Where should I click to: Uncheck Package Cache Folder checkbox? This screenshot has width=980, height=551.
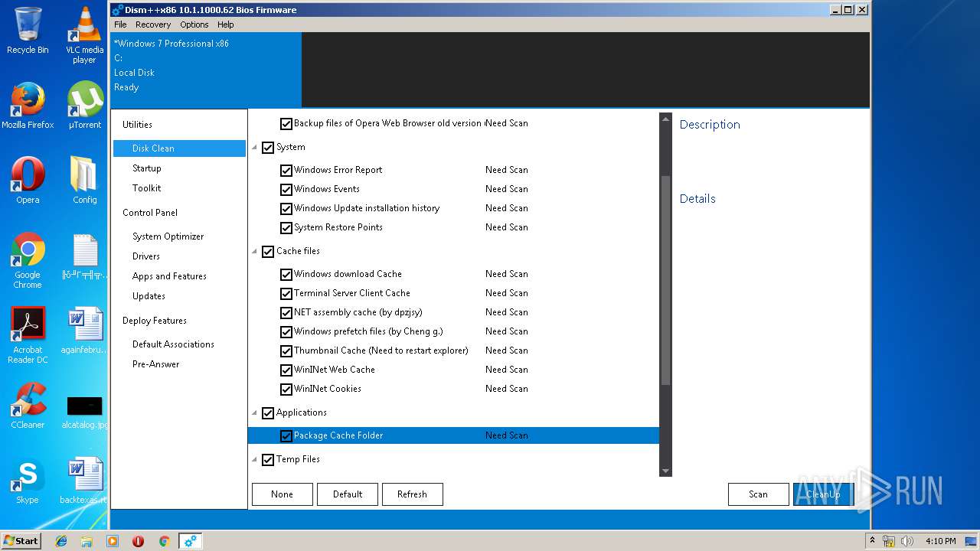[x=286, y=436]
